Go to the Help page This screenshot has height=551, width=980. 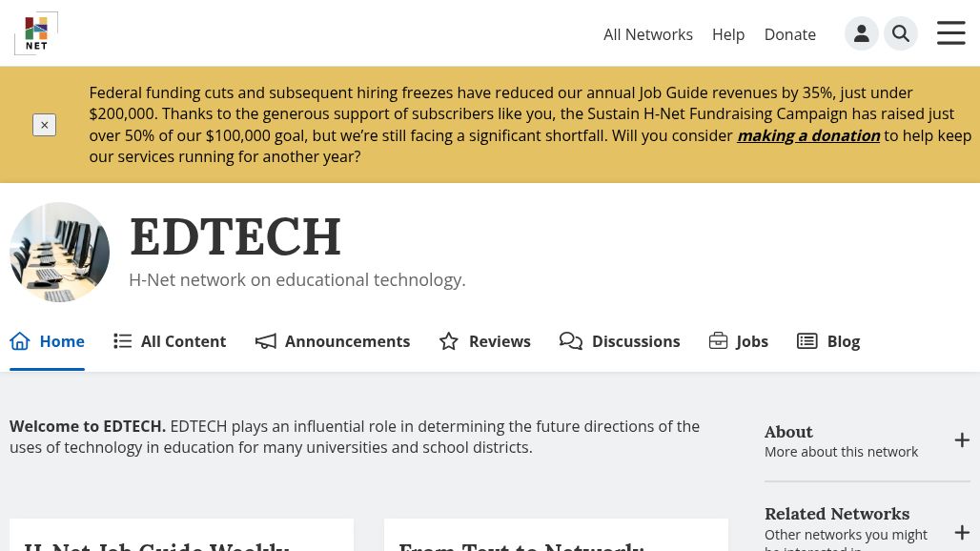[728, 34]
